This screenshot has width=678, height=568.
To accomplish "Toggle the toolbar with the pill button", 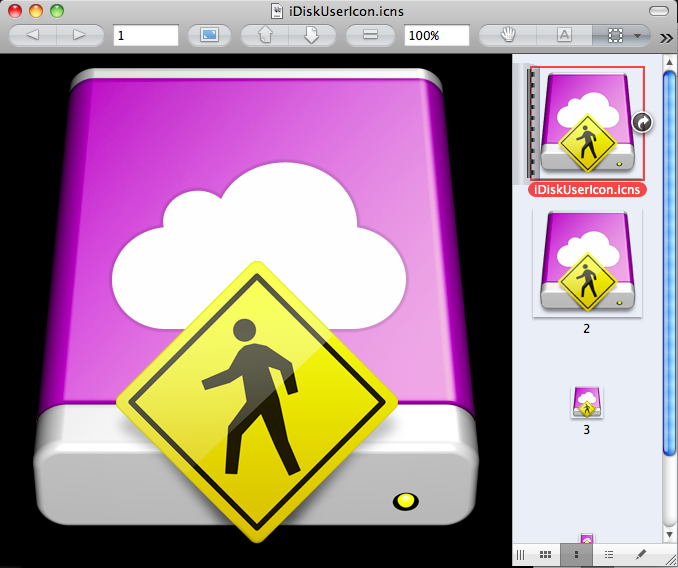I will pos(659,11).
